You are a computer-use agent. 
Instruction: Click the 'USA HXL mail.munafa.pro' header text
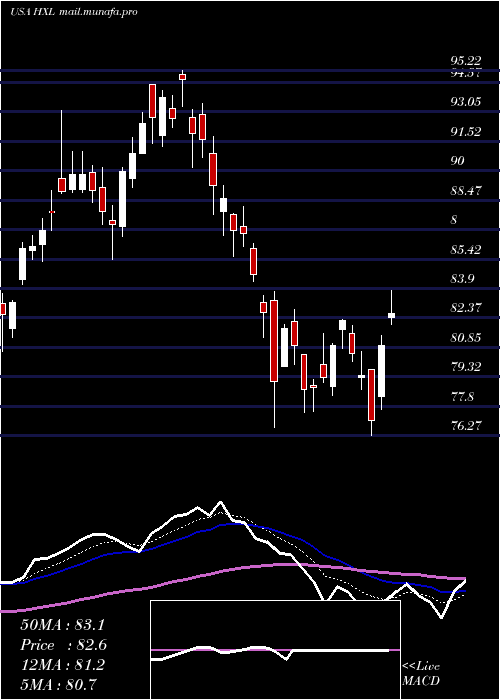pos(74,12)
